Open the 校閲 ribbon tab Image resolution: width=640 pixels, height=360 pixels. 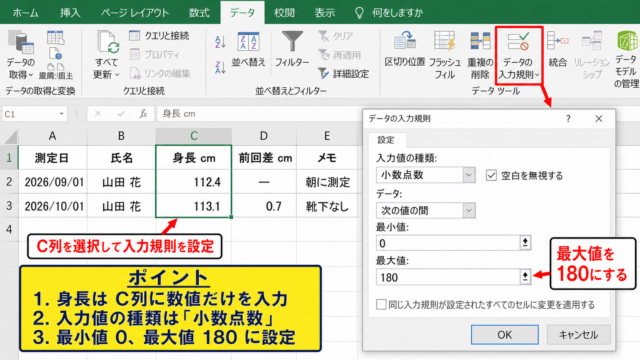click(x=284, y=13)
